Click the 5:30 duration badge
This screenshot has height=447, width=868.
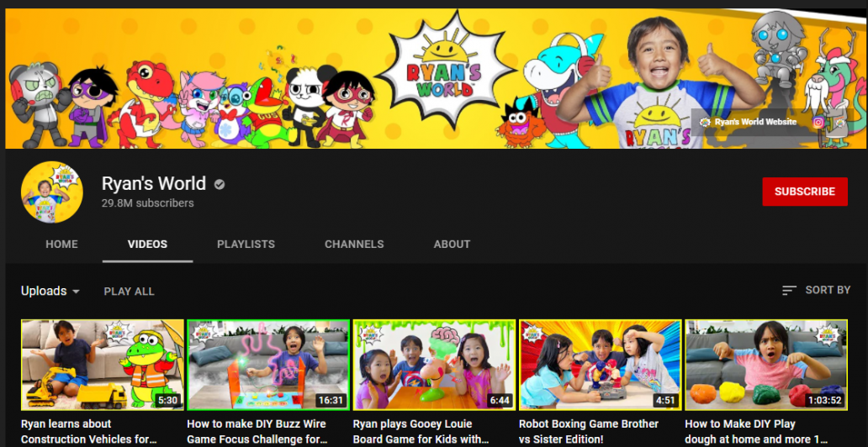(167, 399)
